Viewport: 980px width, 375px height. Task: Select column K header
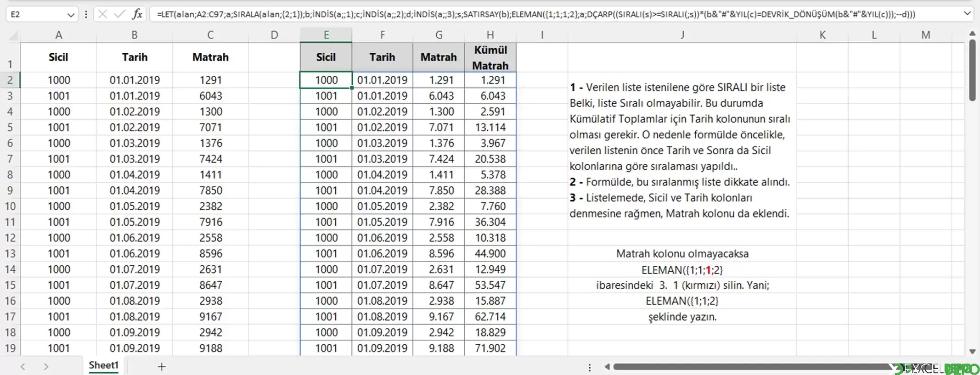(822, 35)
